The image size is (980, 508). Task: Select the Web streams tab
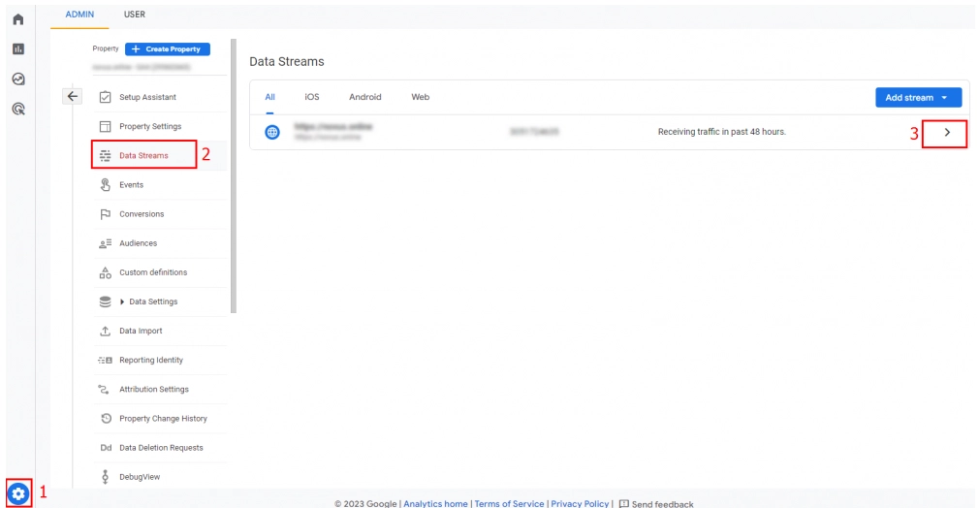(420, 97)
